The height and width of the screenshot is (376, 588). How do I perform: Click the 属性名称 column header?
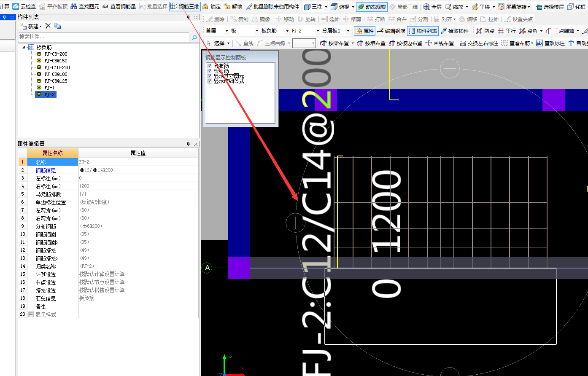click(53, 153)
